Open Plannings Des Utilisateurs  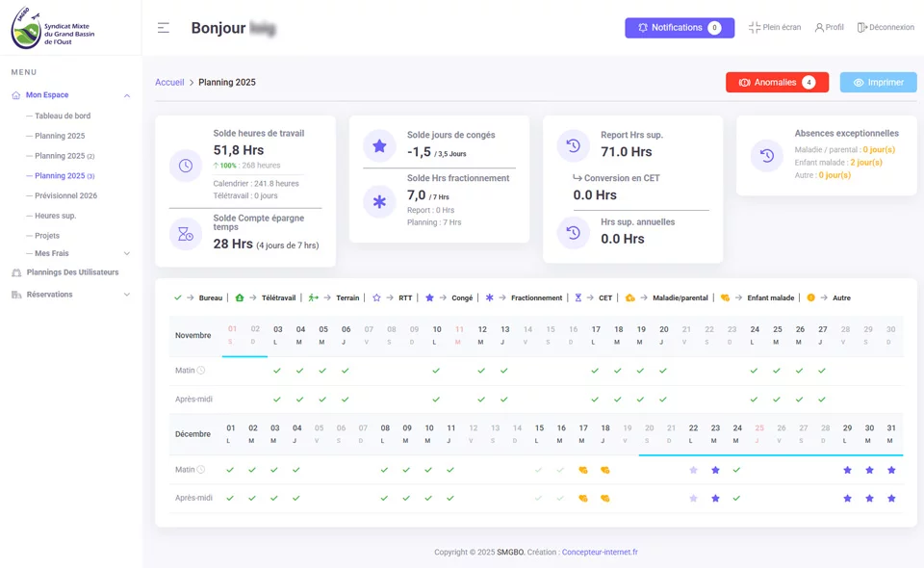pyautogui.click(x=72, y=272)
